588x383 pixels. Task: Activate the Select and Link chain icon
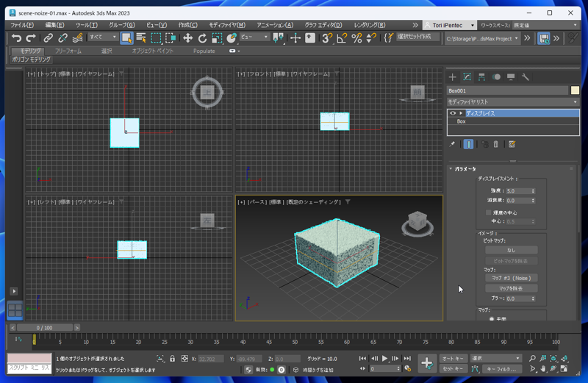click(x=48, y=38)
